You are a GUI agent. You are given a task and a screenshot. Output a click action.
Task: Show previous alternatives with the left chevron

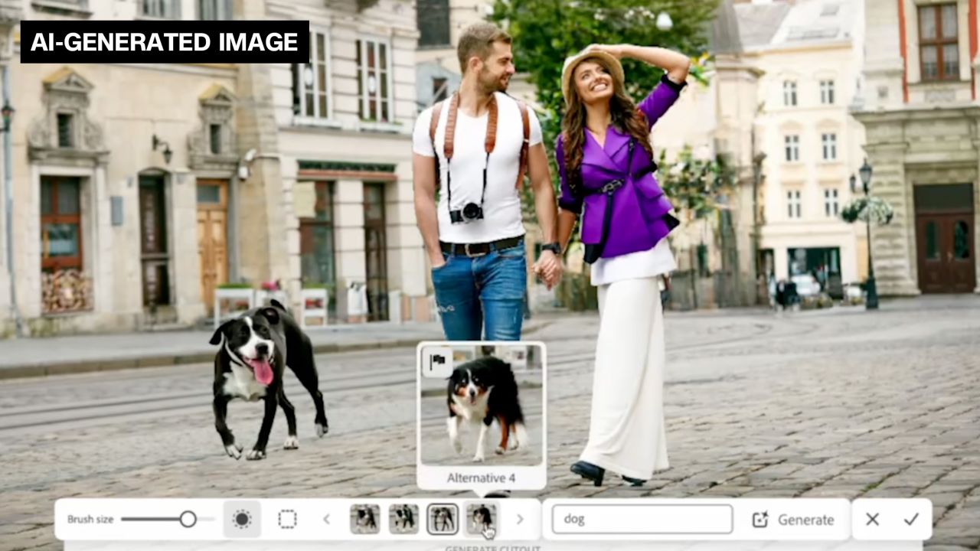tap(326, 519)
